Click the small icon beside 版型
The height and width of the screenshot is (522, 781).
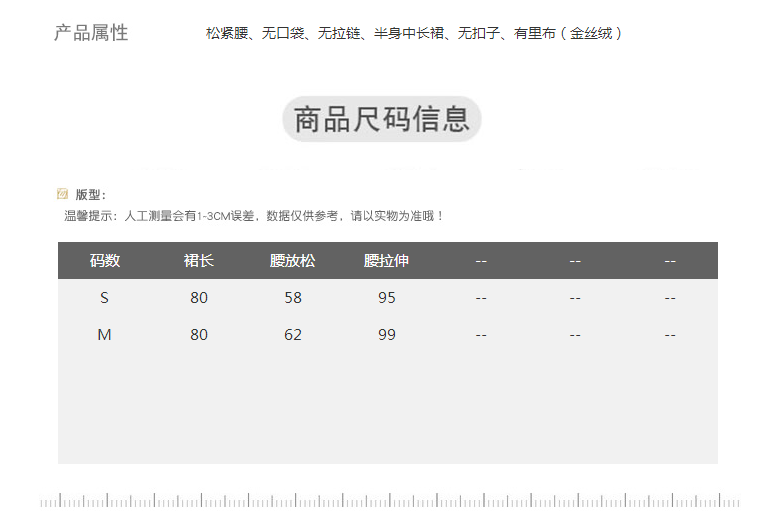pos(62,194)
